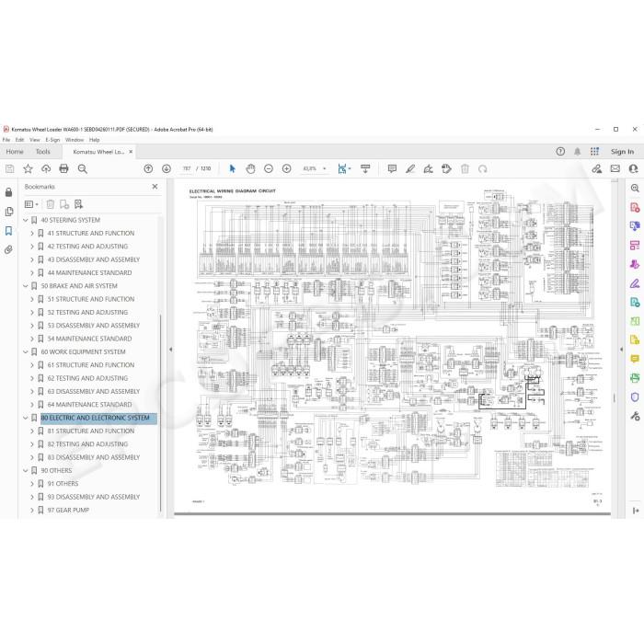Switch to the Tools tab
644x644 pixels.
coord(42,152)
